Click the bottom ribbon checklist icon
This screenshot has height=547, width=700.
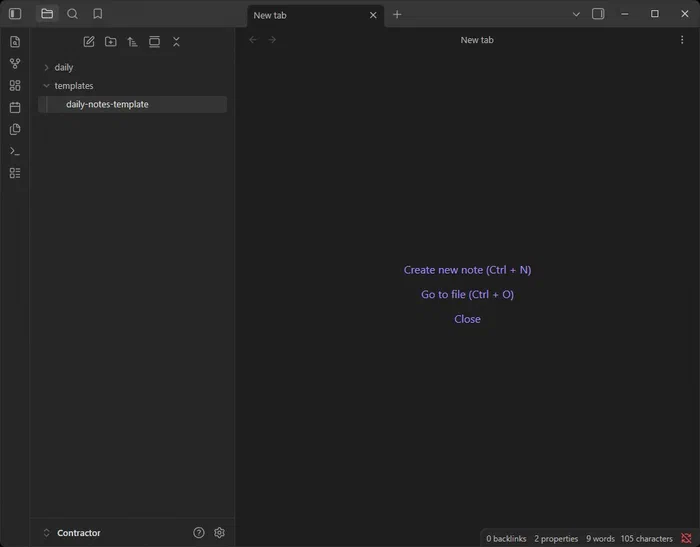(15, 173)
